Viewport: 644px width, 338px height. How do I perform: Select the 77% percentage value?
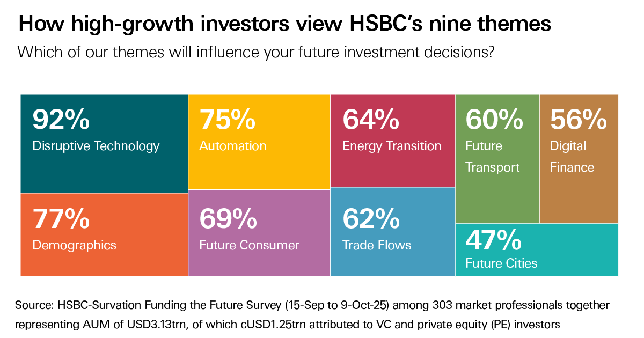61,219
